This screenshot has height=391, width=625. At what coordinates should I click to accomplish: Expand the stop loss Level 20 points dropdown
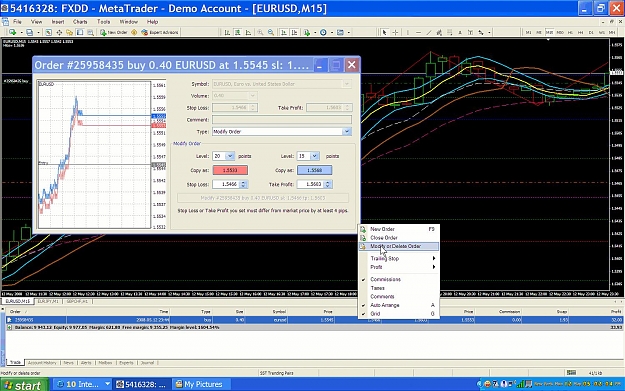(224, 156)
